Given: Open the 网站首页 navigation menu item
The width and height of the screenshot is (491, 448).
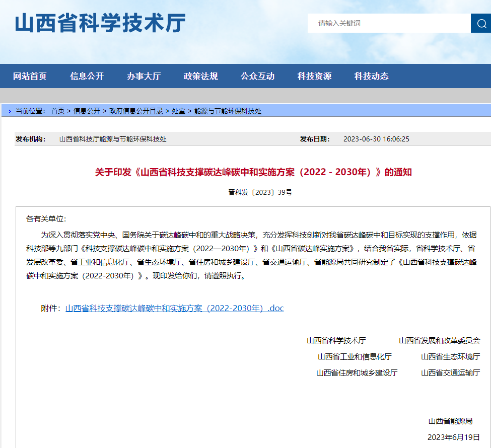Looking at the screenshot, I should click(x=30, y=76).
